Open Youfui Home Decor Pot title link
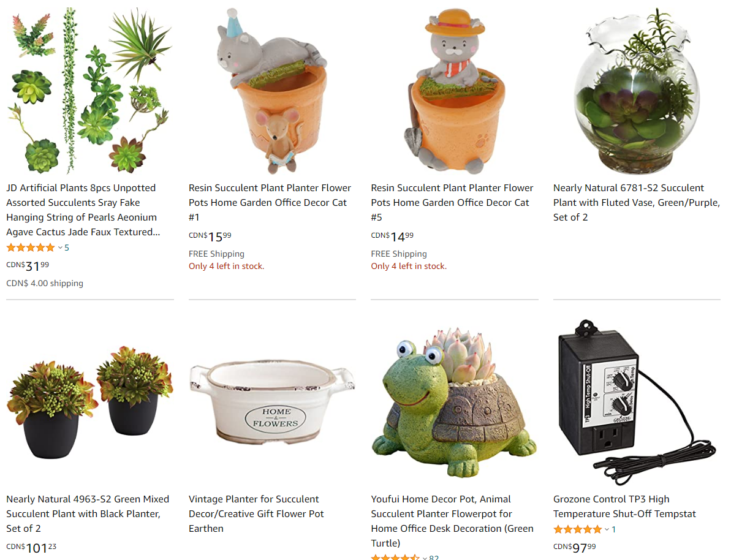This screenshot has height=560, width=731. click(452, 521)
